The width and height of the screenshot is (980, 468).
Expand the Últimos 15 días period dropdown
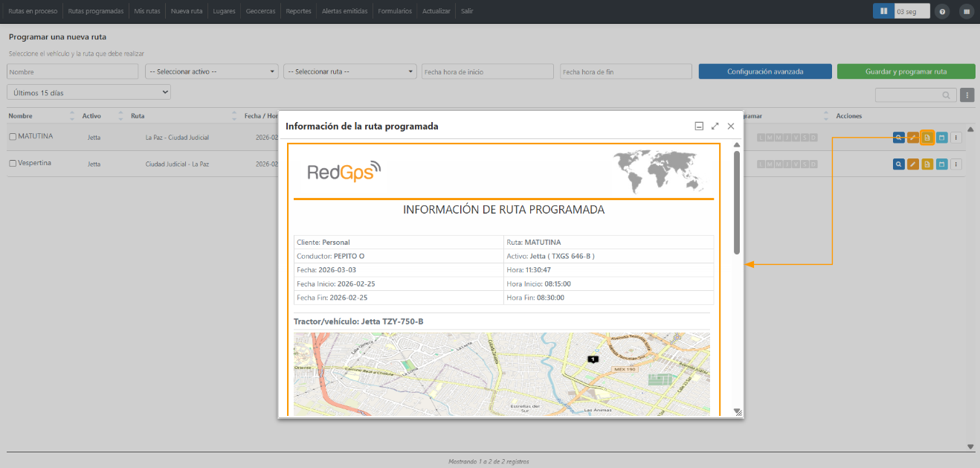[x=88, y=92]
